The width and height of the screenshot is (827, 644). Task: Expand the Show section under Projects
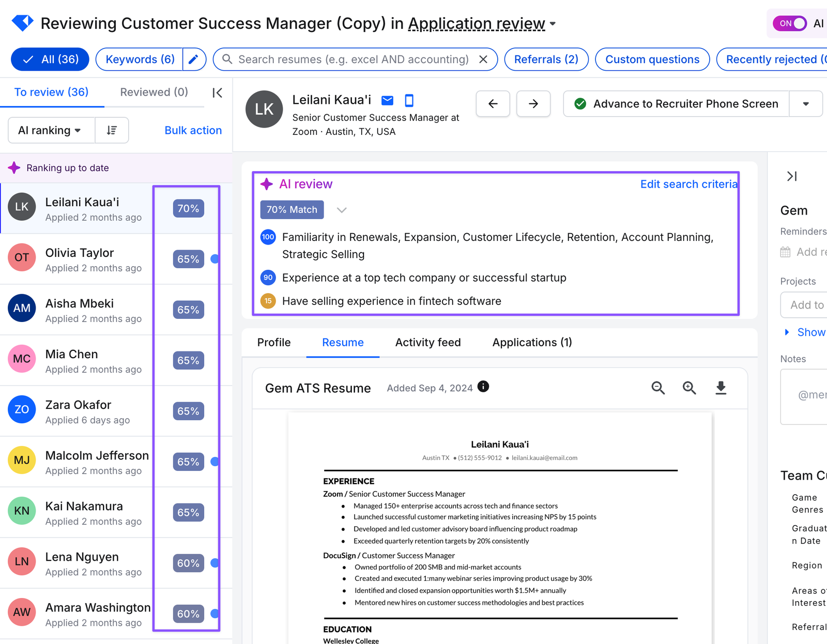pos(805,332)
